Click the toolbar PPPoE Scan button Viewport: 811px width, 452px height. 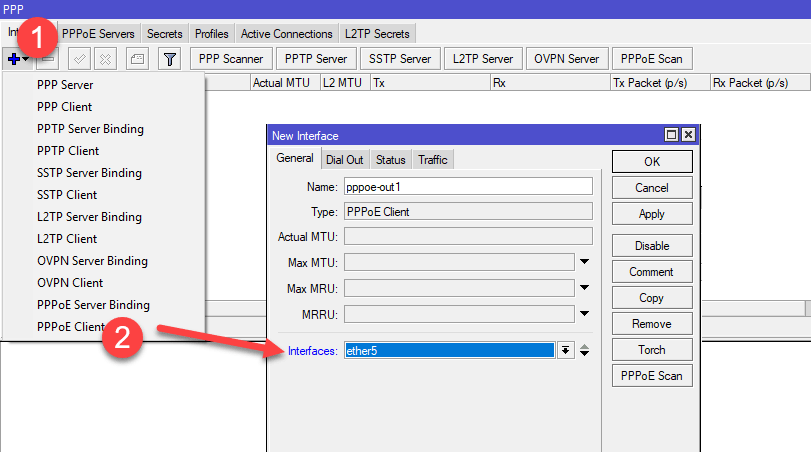click(652, 59)
